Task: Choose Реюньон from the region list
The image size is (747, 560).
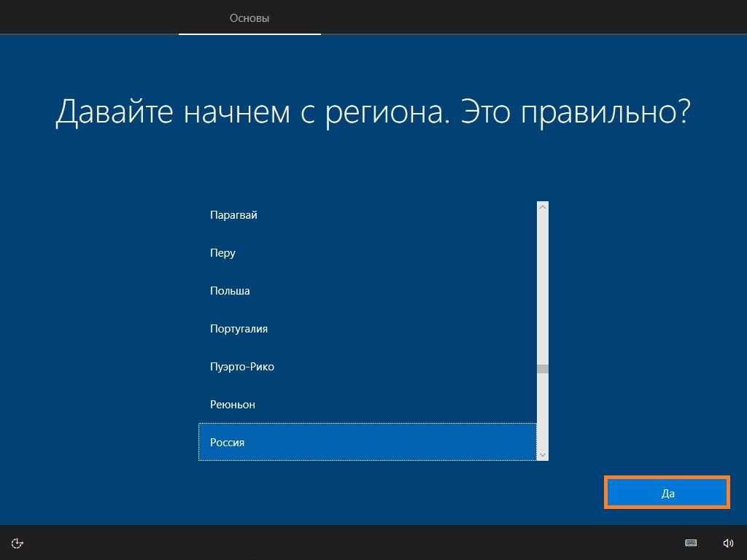Action: point(233,405)
